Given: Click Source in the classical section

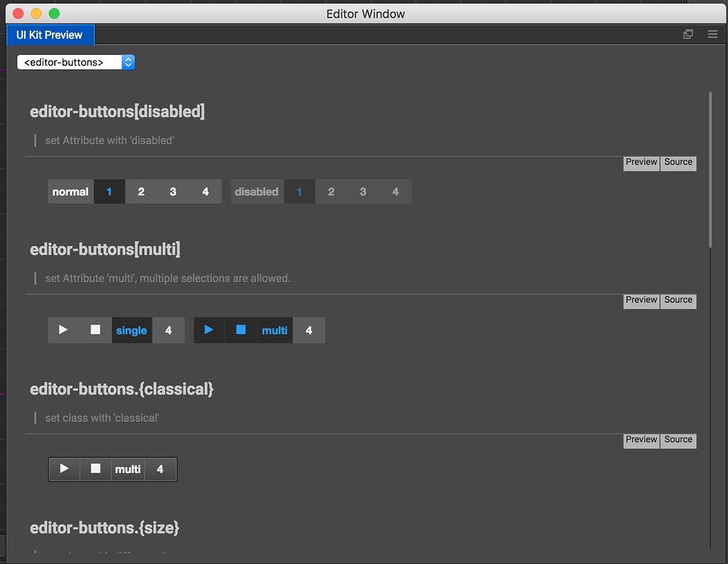Looking at the screenshot, I should tap(678, 440).
